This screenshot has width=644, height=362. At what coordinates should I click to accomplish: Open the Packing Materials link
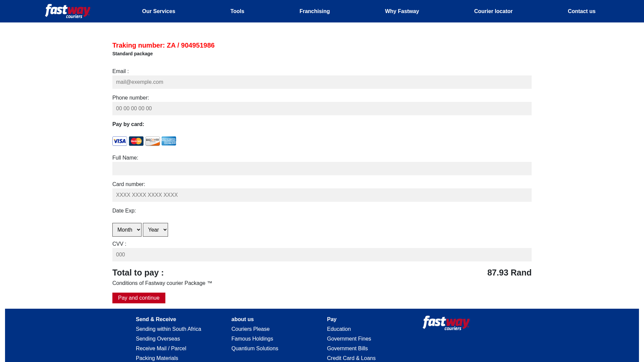(157, 358)
